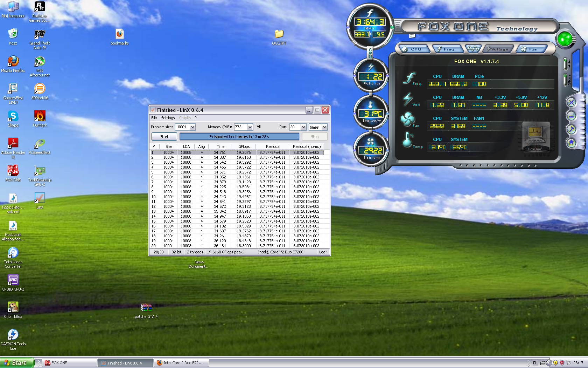The height and width of the screenshot is (368, 588).
Task: Click the Residual (norm.) column header
Action: [307, 146]
